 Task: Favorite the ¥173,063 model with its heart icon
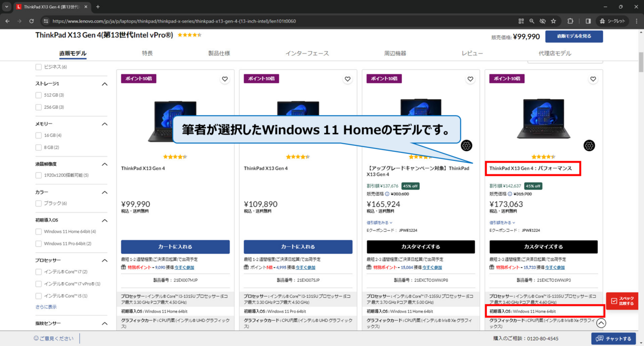tap(593, 79)
